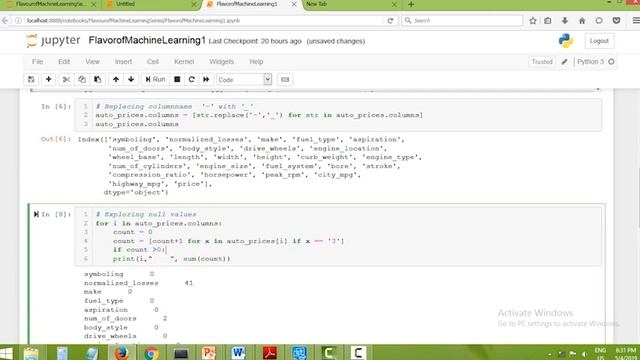Click the browser back arrow

(x=5, y=20)
